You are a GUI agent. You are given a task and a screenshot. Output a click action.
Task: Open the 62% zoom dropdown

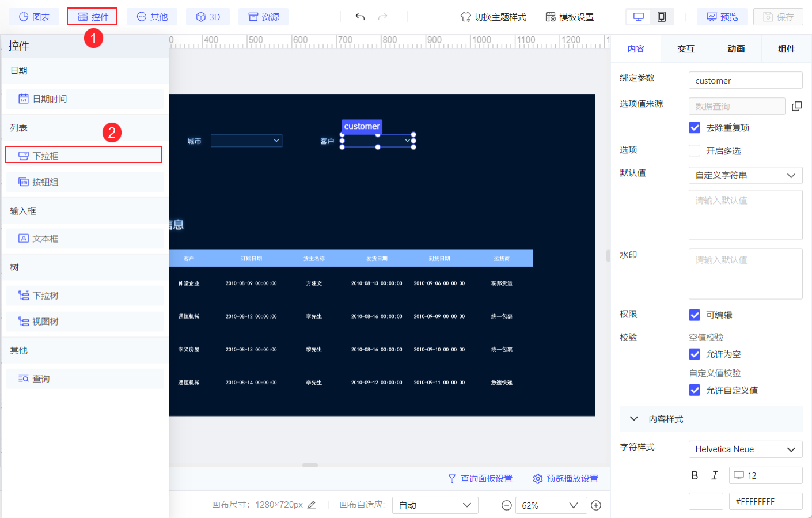click(551, 505)
